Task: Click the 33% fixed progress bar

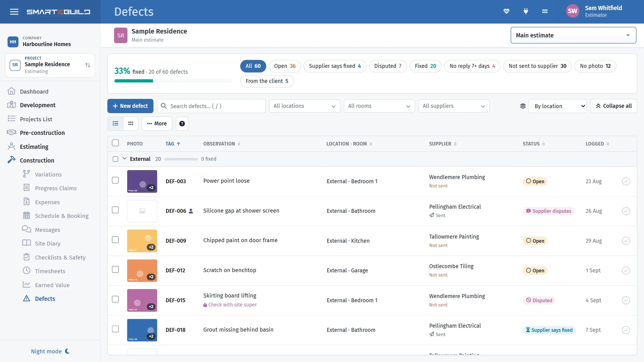Action: coord(173,81)
